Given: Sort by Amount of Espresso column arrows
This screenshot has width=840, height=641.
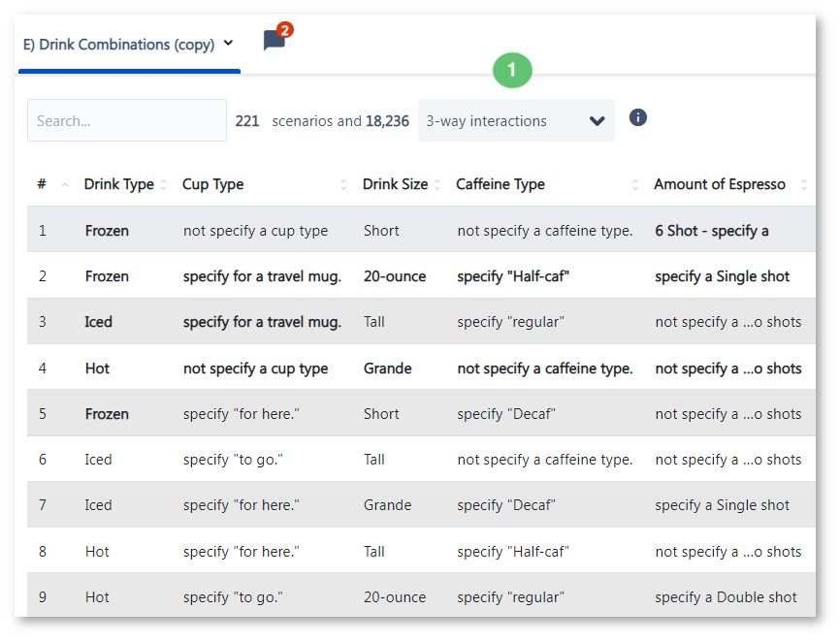Looking at the screenshot, I should [803, 185].
